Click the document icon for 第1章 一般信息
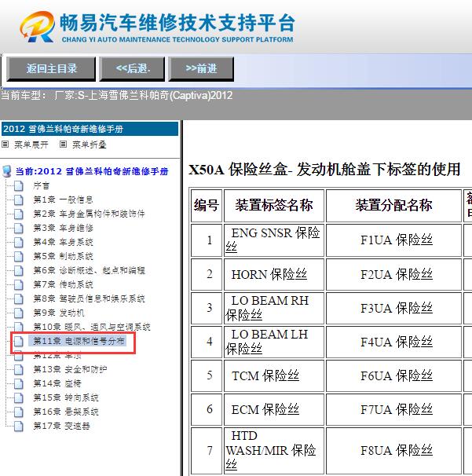Screen dimensions: 472x476 (19, 200)
